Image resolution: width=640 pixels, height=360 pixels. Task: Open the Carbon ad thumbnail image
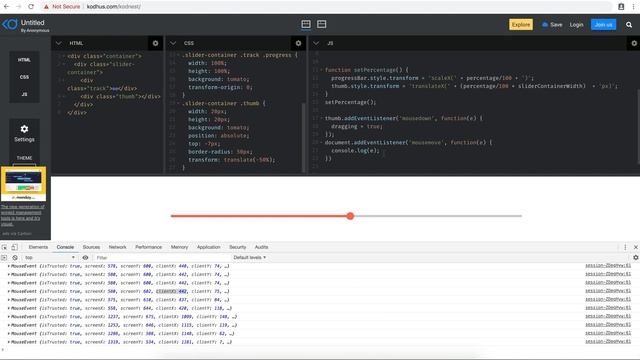23,183
